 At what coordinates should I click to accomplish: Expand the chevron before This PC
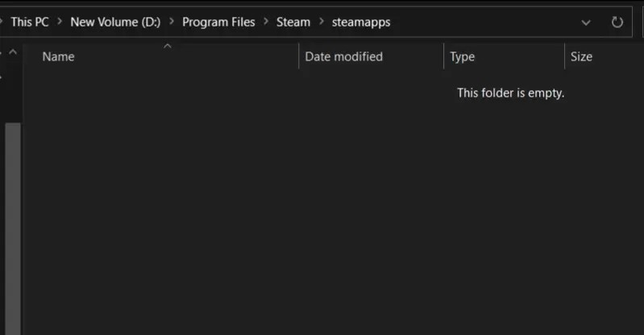pos(2,23)
